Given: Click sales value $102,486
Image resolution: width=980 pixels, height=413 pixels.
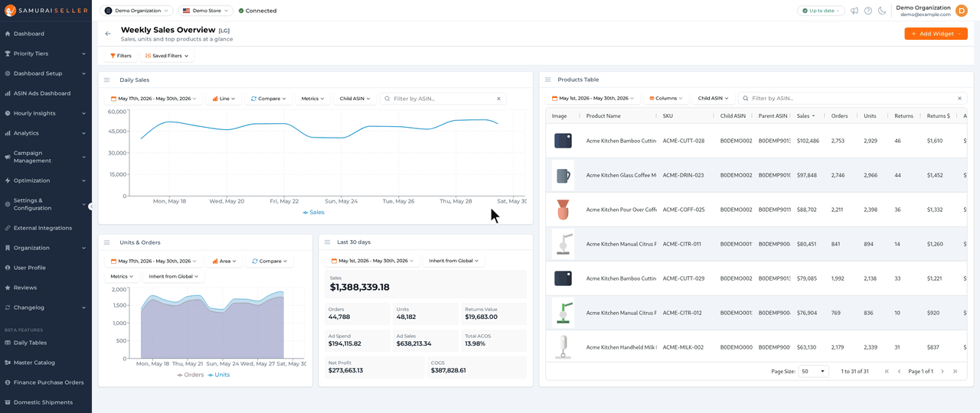Looking at the screenshot, I should [x=808, y=141].
